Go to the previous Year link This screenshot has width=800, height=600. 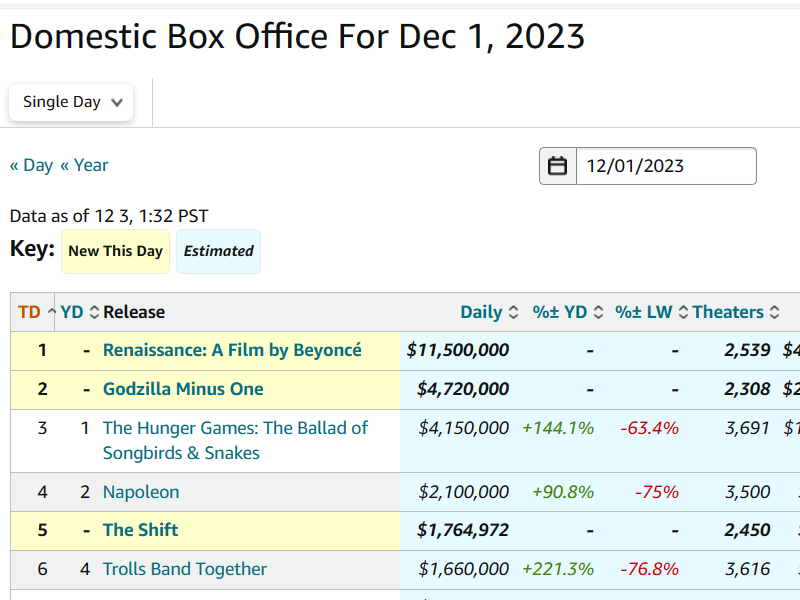pyautogui.click(x=84, y=165)
